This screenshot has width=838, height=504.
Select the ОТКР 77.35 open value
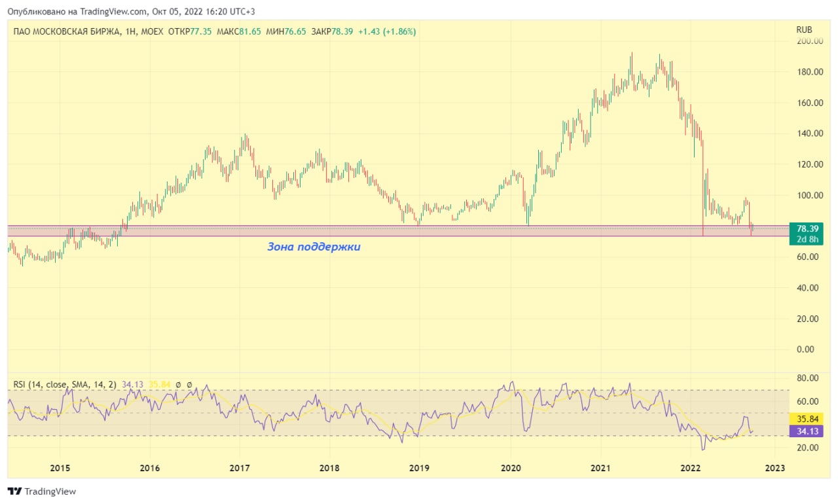coord(190,31)
